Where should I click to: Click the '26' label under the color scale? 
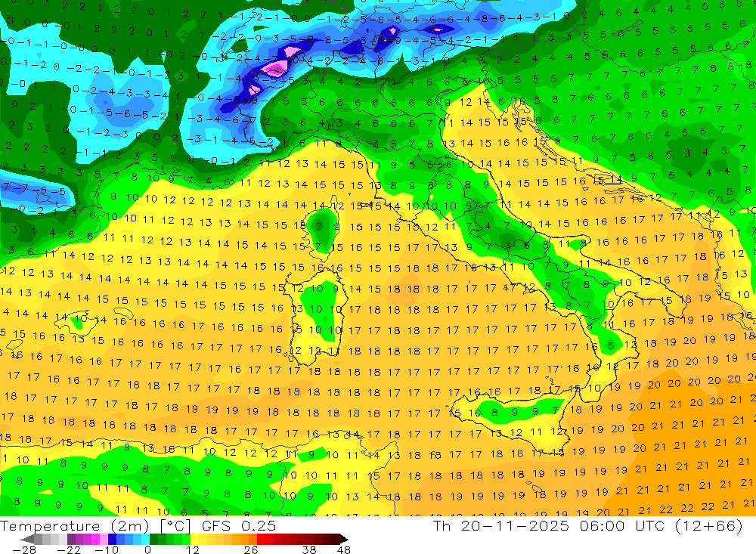[251, 549]
